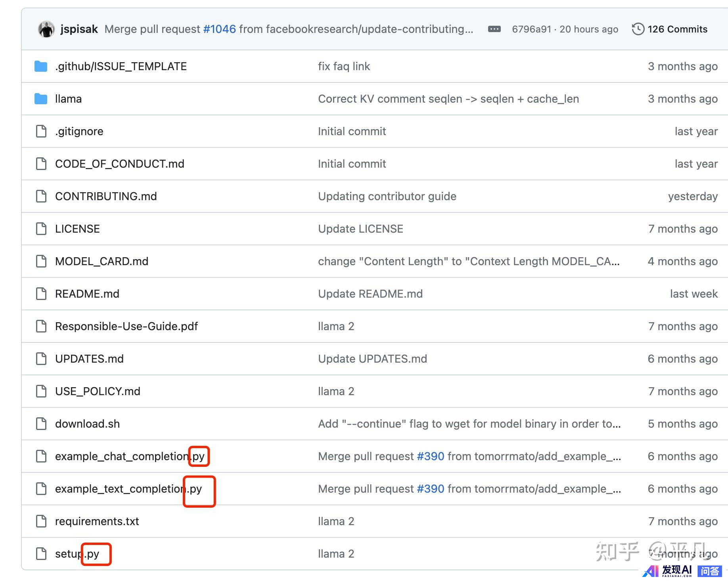Open example_text_completion.py file
The width and height of the screenshot is (728, 581).
click(x=128, y=489)
